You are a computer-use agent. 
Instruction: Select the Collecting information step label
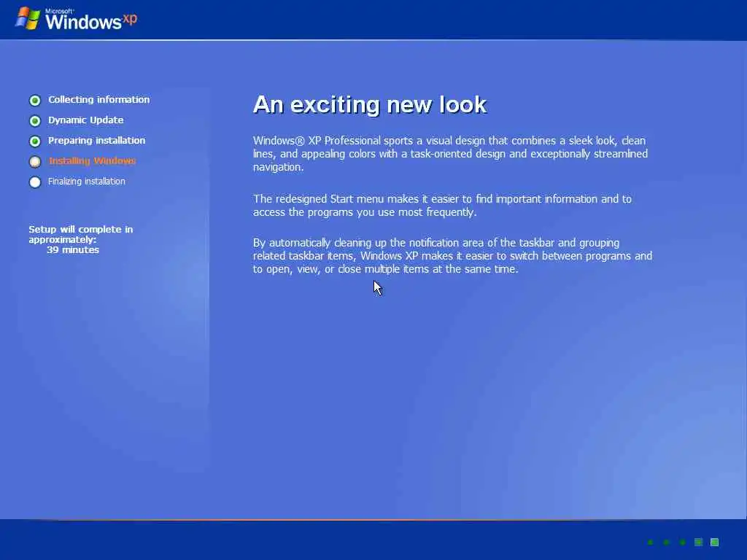[x=98, y=99]
